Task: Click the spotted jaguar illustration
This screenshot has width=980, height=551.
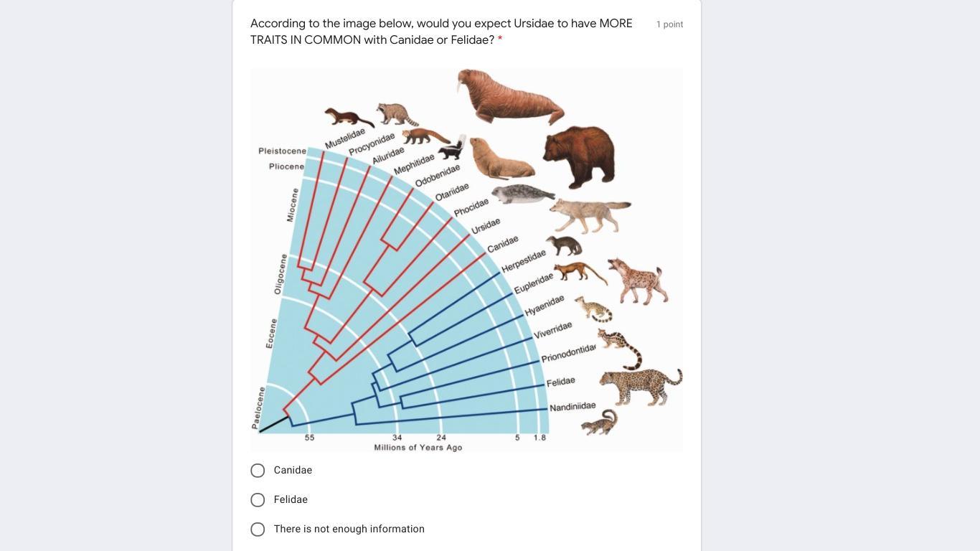Action: click(640, 385)
